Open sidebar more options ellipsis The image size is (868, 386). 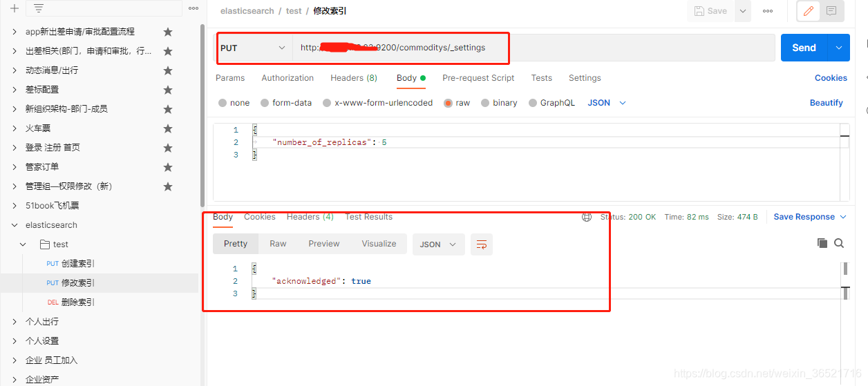tap(194, 9)
